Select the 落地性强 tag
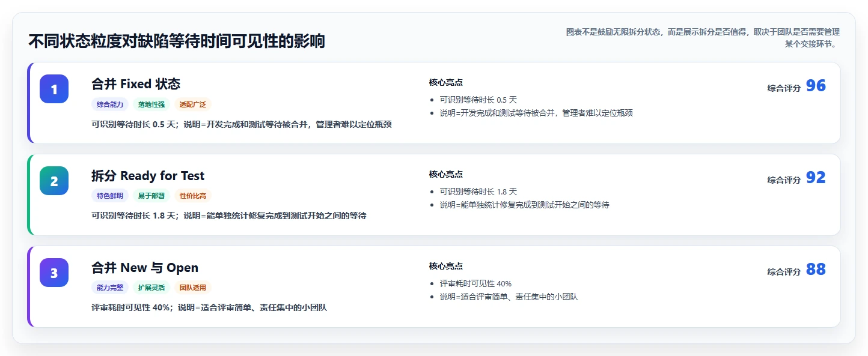This screenshot has height=356, width=868. tap(151, 104)
